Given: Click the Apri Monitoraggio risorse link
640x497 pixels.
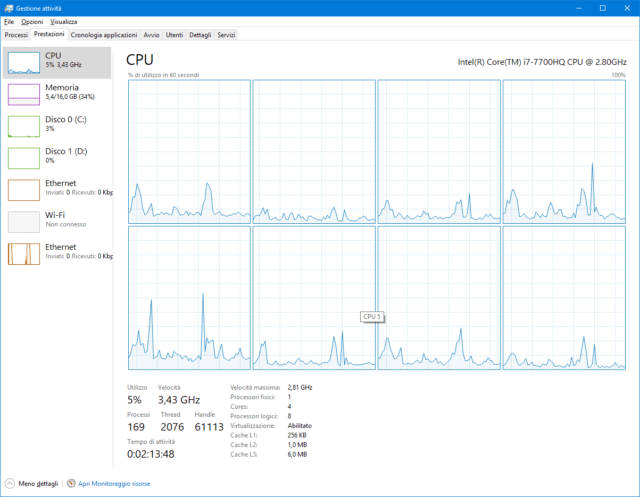Looking at the screenshot, I should click(113, 483).
